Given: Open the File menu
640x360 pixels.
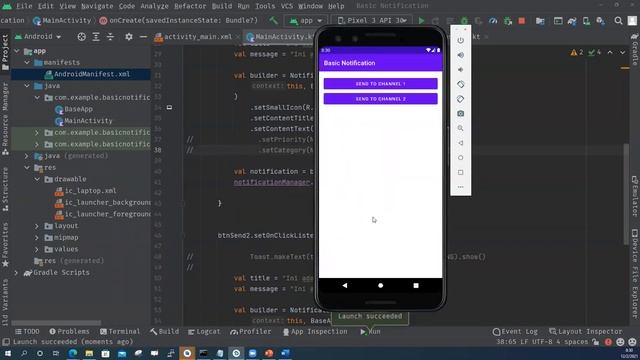Looking at the screenshot, I should (x=24, y=6).
